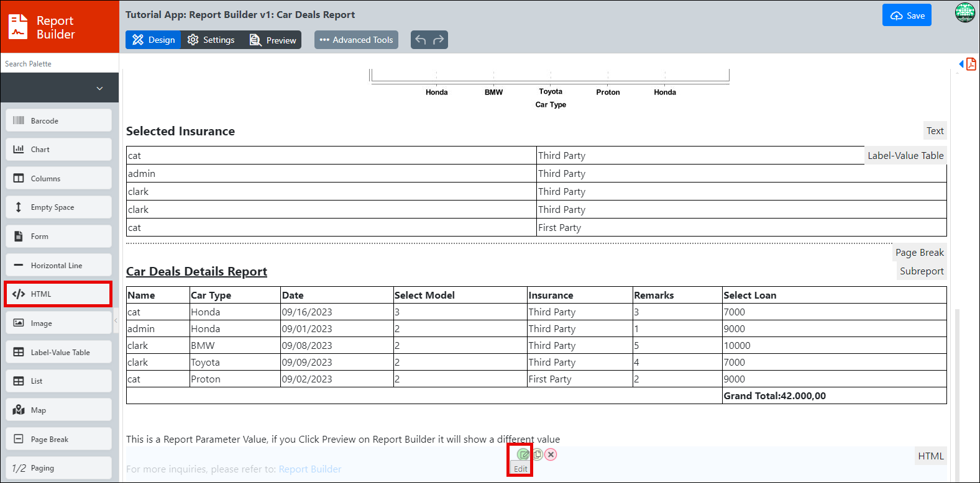
Task: Open the admin user avatar menu
Action: point(965,13)
